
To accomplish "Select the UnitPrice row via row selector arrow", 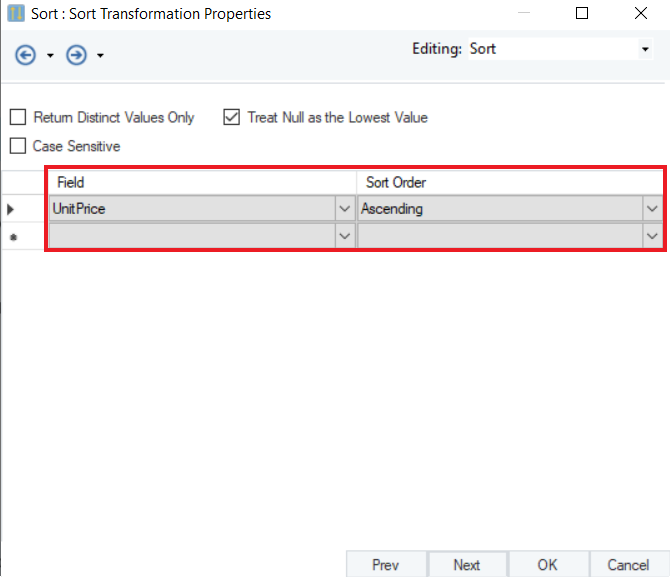I will [x=11, y=209].
